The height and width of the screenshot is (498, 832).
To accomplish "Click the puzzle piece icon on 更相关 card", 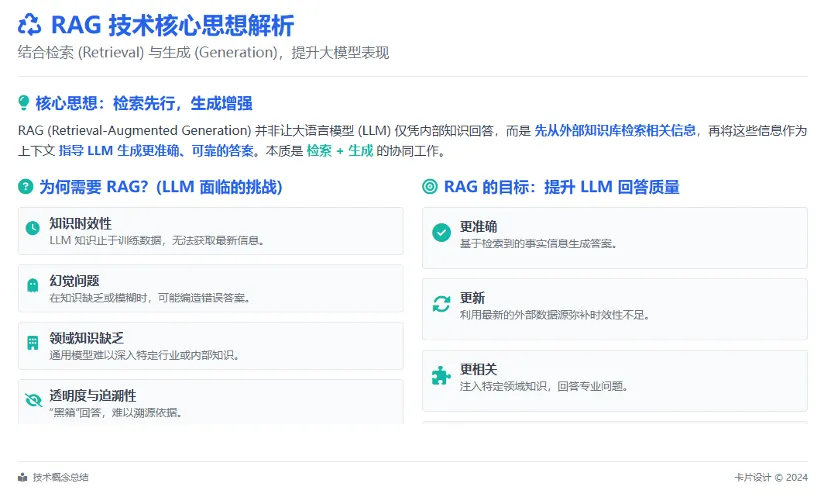I will (x=441, y=376).
